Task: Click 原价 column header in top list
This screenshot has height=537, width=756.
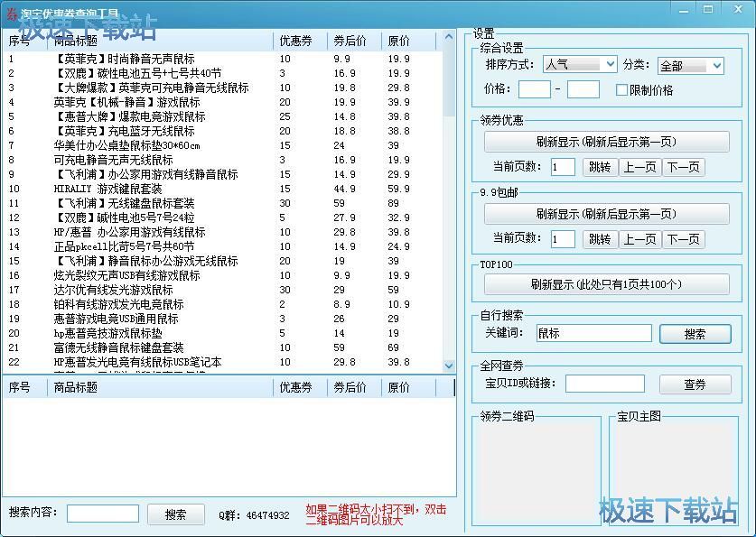Action: pos(408,42)
